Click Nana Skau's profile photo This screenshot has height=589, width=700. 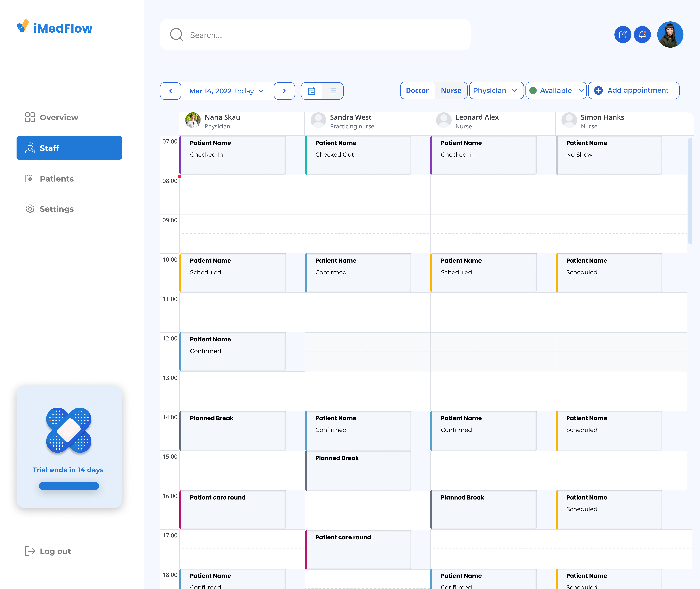[x=193, y=120]
